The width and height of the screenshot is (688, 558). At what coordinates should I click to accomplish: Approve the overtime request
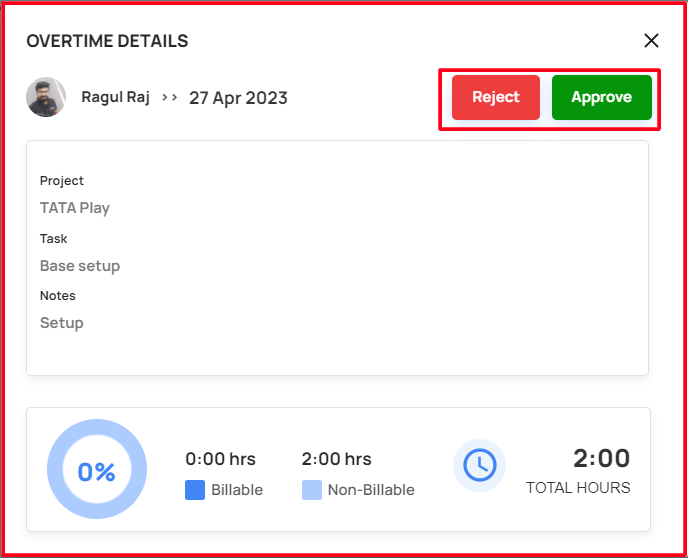tap(602, 97)
